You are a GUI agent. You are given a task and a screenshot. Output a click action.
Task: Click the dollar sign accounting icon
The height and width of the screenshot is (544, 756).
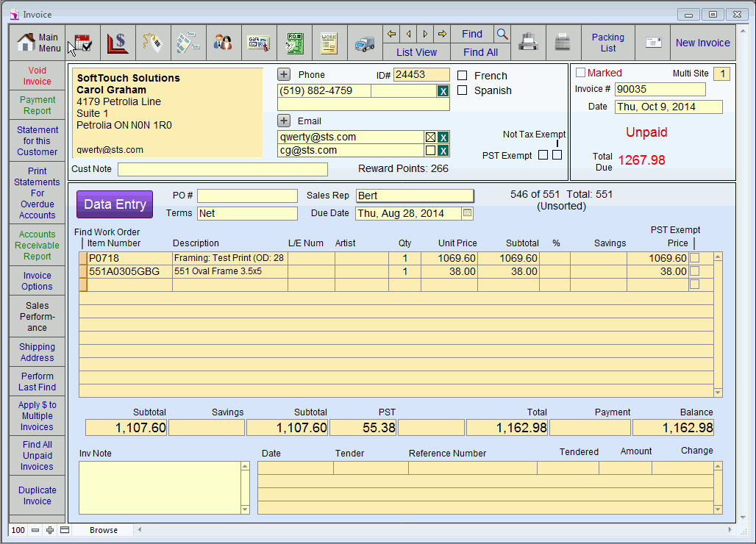coord(118,43)
